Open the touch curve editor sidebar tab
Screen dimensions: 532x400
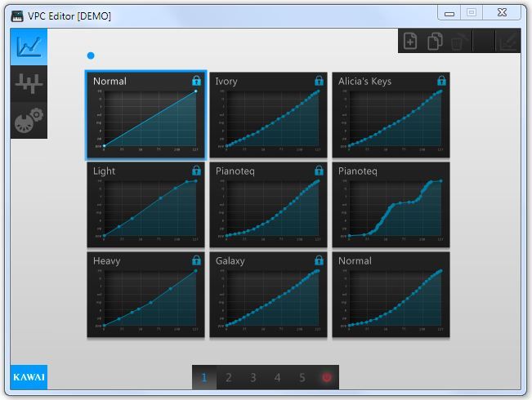click(29, 47)
